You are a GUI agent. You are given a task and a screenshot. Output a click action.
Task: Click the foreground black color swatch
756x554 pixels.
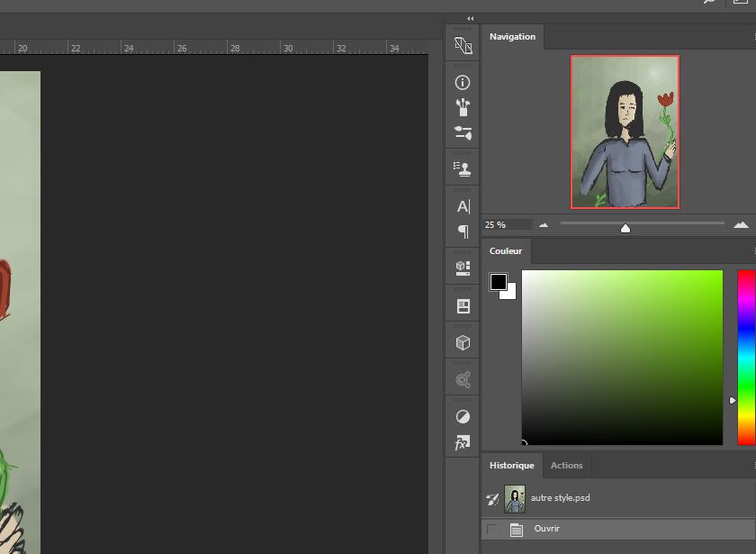[x=498, y=282]
